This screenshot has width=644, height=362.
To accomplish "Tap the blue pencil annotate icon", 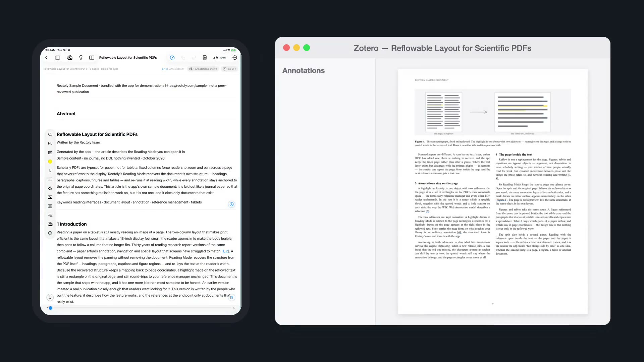I will click(x=172, y=58).
